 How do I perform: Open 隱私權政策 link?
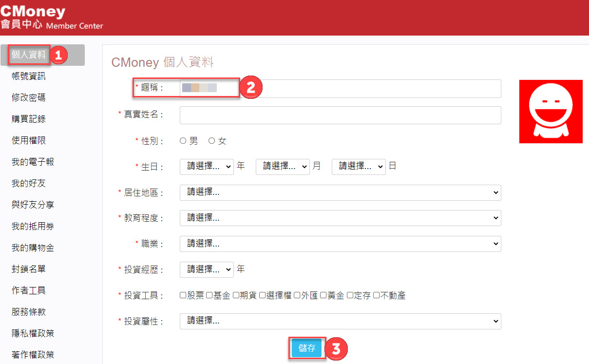coord(33,333)
